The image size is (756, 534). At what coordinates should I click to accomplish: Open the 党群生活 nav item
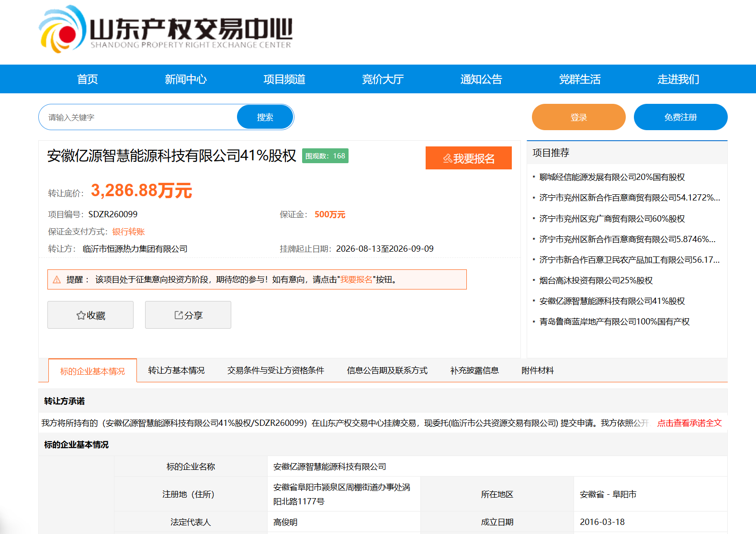click(x=580, y=79)
